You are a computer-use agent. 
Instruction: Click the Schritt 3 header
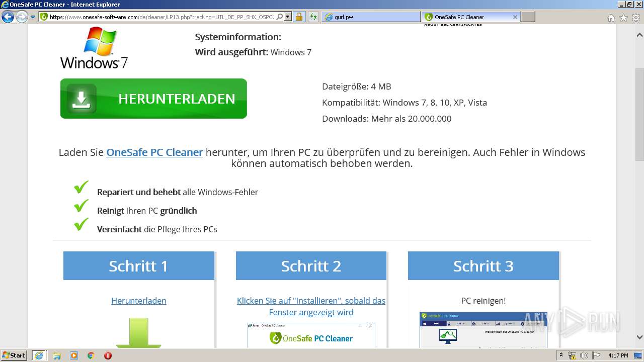pos(484,265)
